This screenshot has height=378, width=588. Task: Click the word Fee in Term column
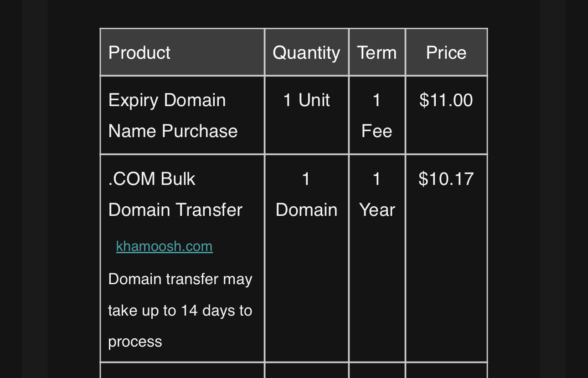377,131
